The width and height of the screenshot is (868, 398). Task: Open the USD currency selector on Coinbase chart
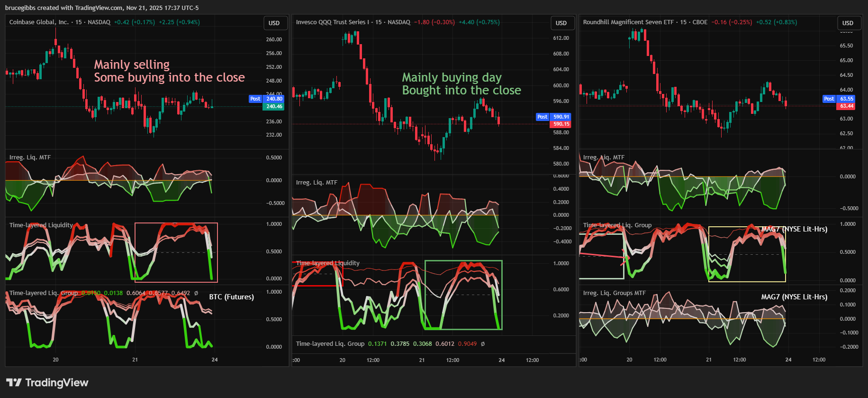coord(274,23)
